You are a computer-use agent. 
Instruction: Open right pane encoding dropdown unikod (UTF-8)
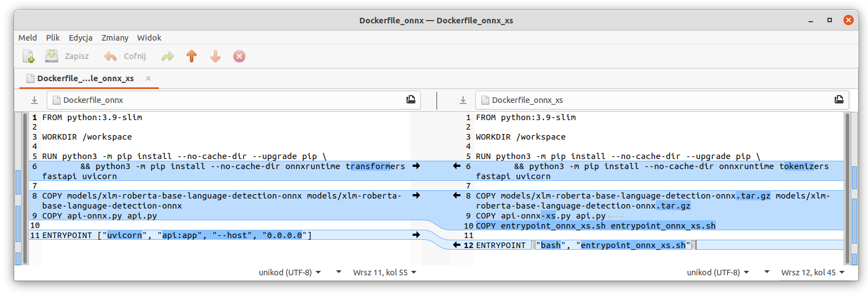(x=718, y=273)
